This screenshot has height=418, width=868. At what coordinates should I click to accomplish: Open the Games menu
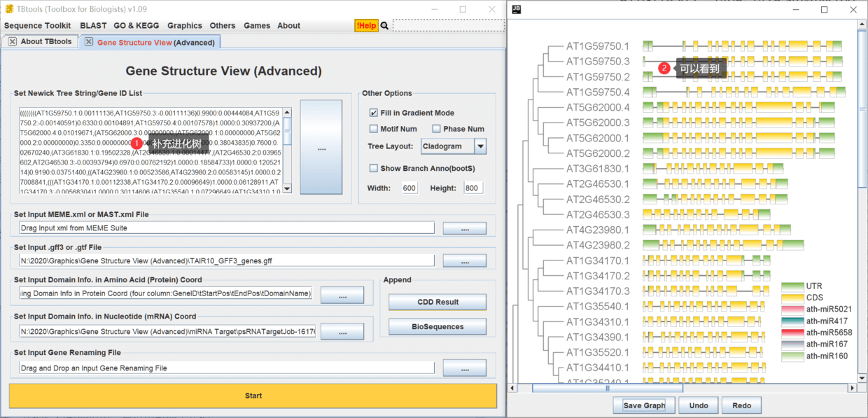(x=257, y=26)
